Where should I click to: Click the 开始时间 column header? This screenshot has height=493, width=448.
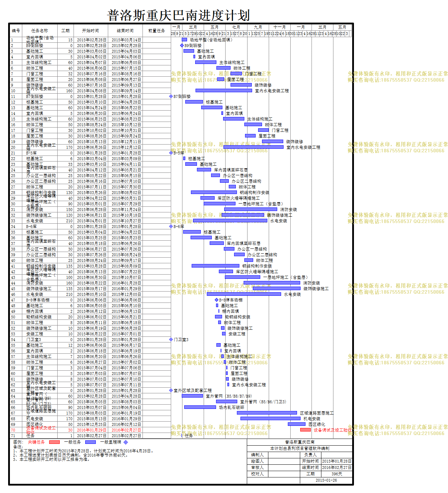[x=91, y=31]
